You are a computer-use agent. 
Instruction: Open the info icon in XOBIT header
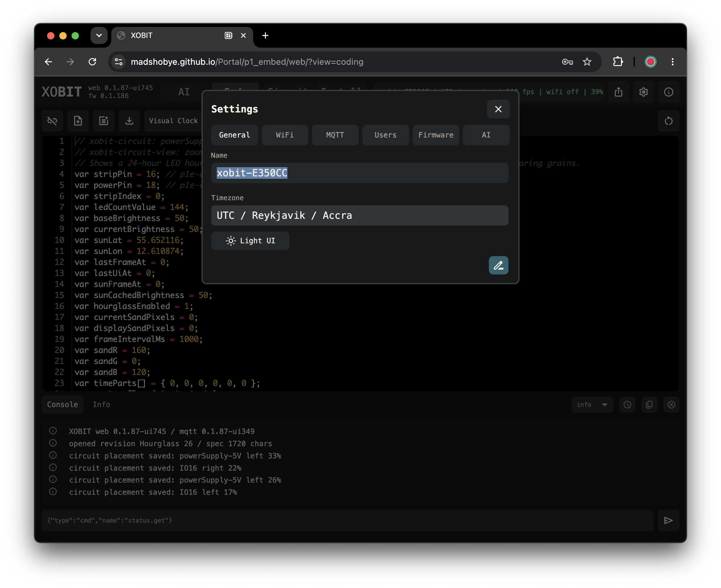coord(668,92)
